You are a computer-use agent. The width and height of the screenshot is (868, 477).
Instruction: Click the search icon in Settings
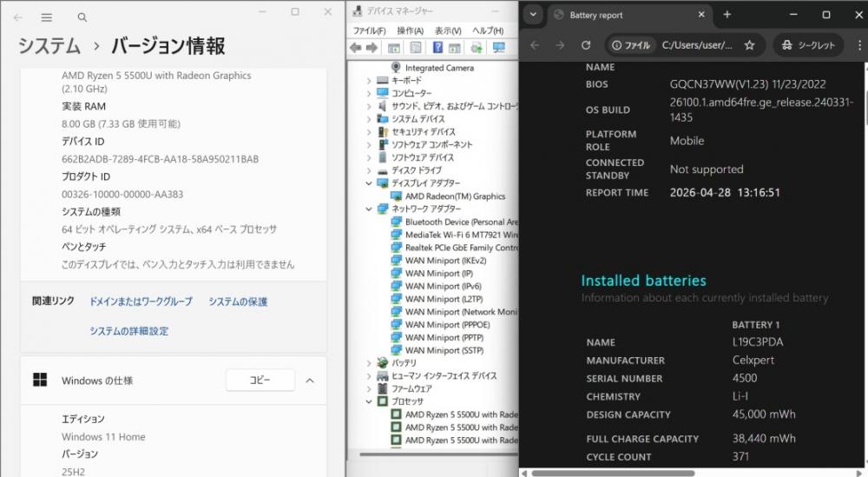82,17
